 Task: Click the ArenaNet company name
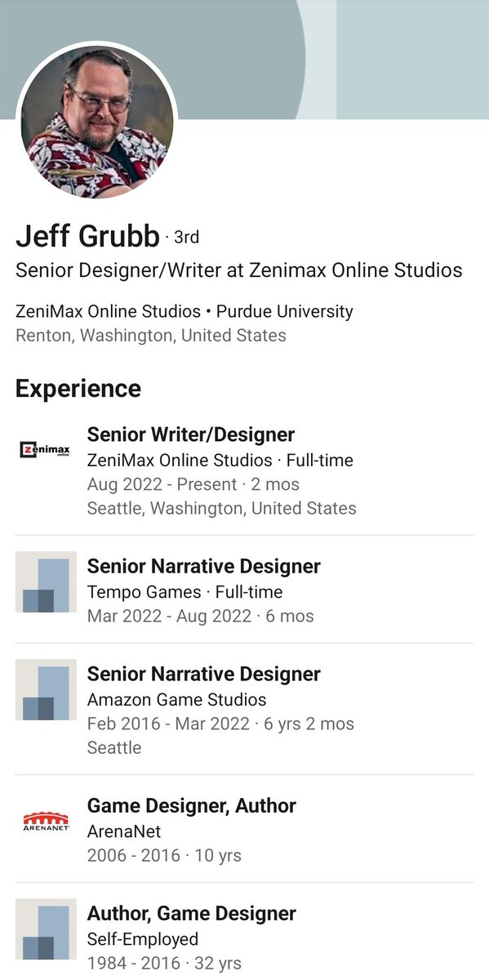(124, 831)
